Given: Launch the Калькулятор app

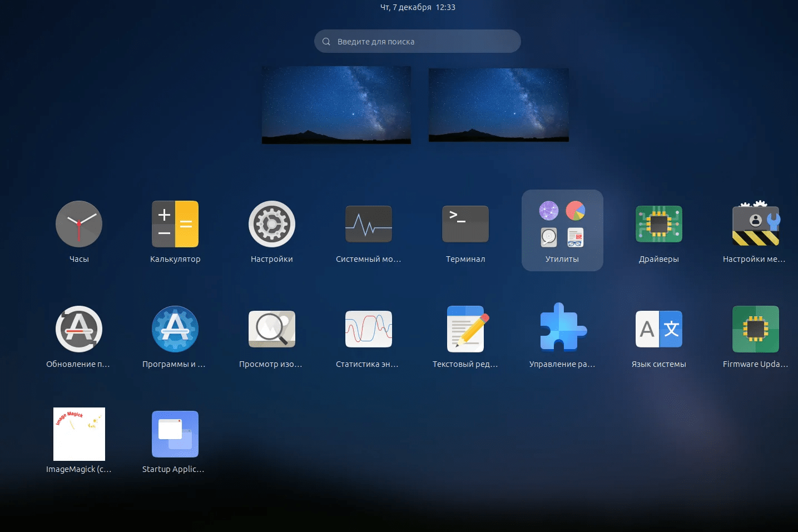Looking at the screenshot, I should tap(175, 224).
